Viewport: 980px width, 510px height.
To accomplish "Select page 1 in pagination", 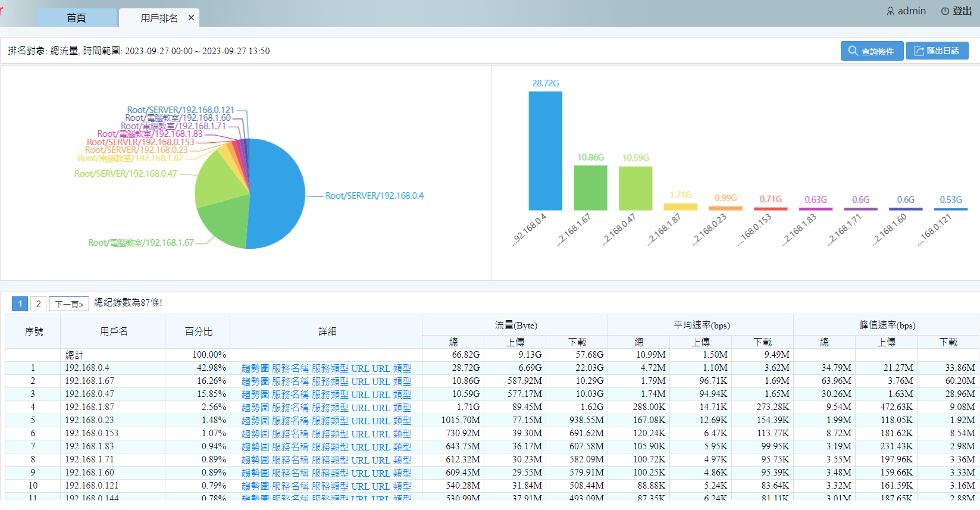I will pos(20,304).
